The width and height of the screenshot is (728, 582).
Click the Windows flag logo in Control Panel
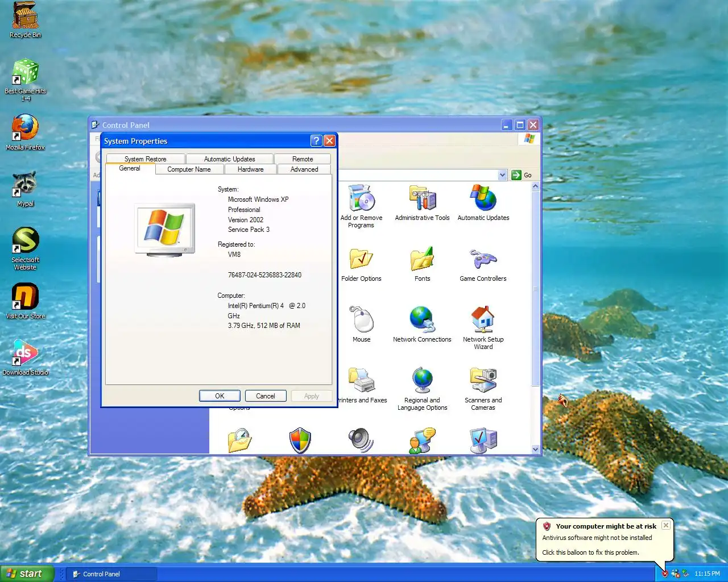(x=530, y=139)
